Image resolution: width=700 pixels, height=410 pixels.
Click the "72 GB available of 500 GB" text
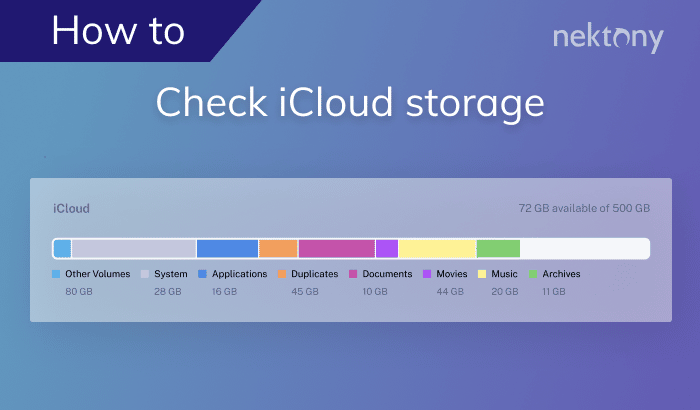point(584,209)
